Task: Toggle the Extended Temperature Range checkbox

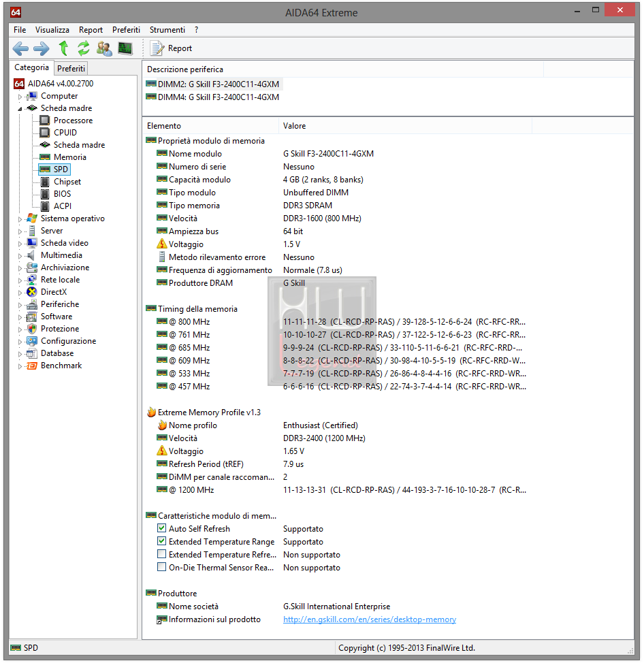Action: pos(161,542)
